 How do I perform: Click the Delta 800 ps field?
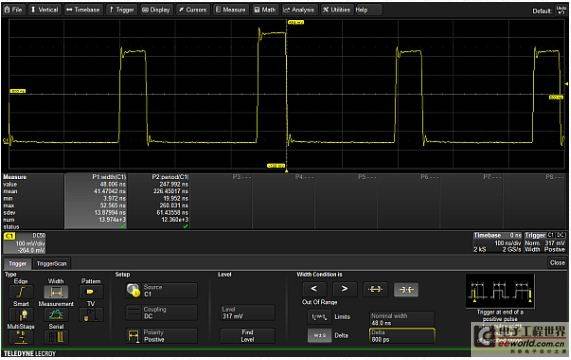tap(402, 336)
